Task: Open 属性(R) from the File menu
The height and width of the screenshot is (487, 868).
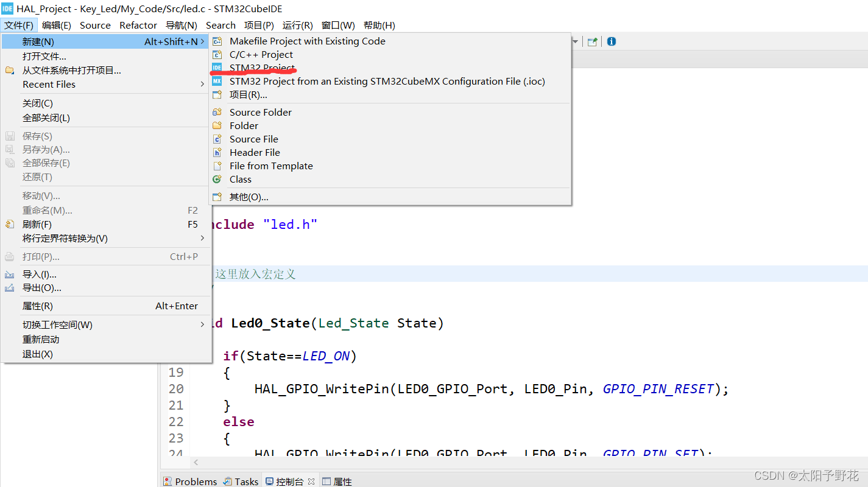Action: (x=106, y=306)
